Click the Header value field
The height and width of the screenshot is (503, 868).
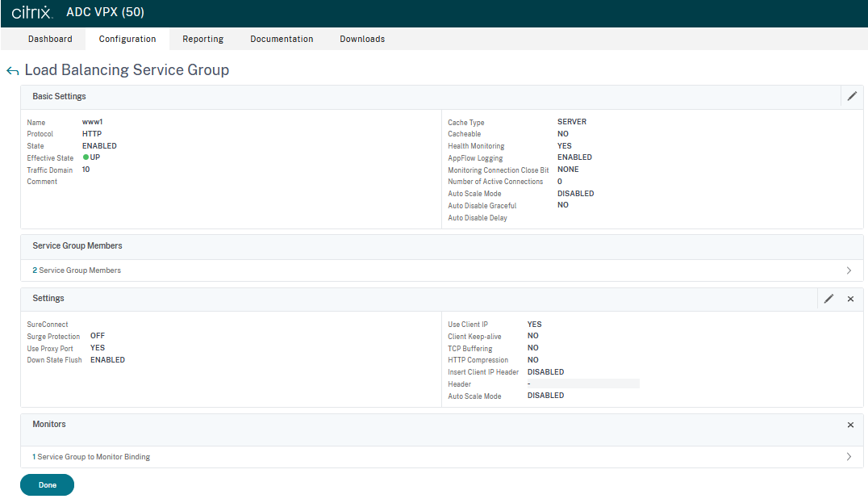[582, 384]
